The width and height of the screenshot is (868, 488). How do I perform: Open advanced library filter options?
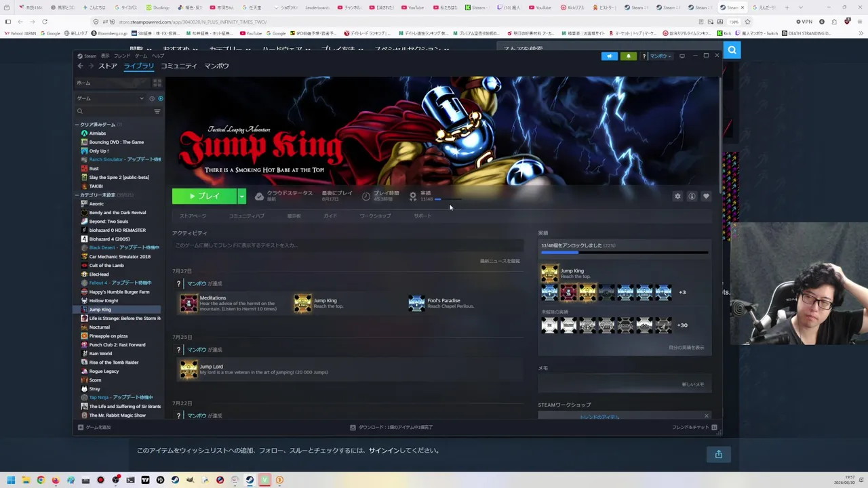(157, 111)
